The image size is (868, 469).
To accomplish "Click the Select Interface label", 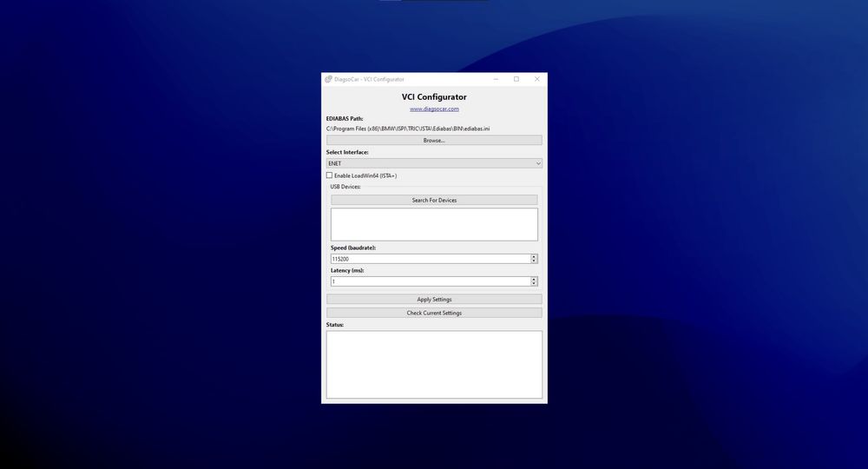I will pyautogui.click(x=347, y=152).
